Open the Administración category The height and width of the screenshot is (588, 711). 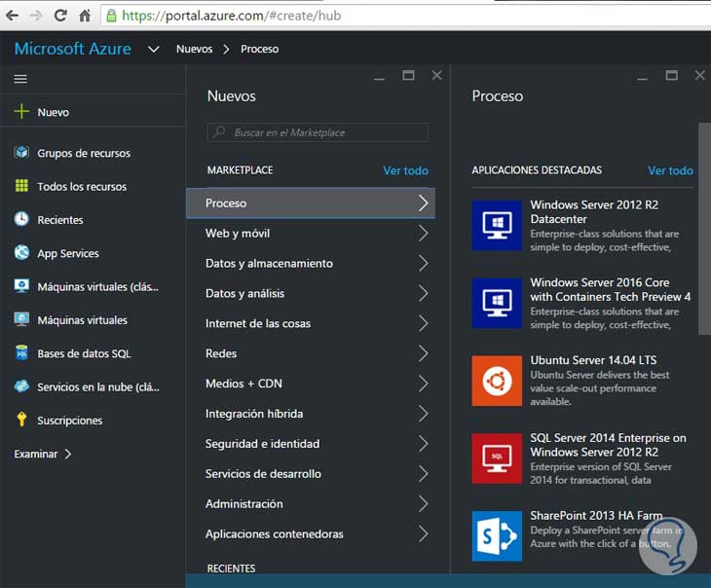tap(311, 503)
